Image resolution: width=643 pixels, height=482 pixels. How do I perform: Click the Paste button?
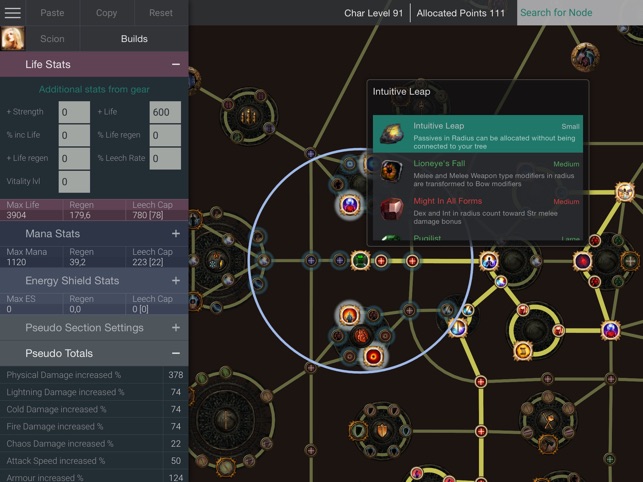point(52,13)
